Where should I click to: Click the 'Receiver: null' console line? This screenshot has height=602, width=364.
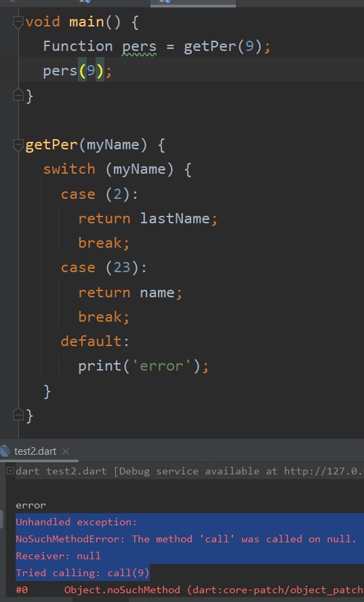[58, 556]
